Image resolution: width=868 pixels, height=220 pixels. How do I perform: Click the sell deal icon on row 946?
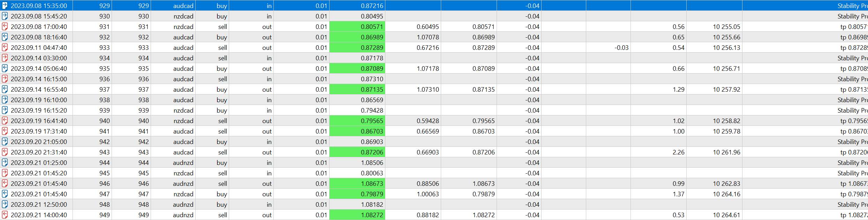5,183
